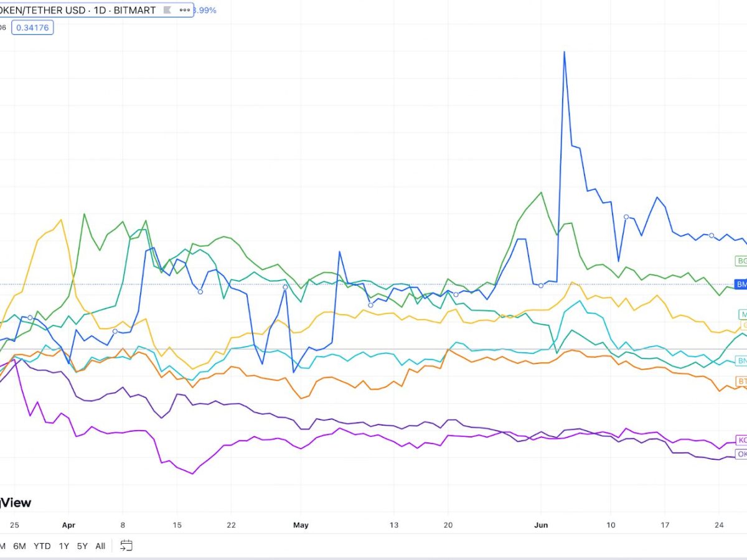Click the blue BM price scale label
Screen dimensions: 747x560
741,284
